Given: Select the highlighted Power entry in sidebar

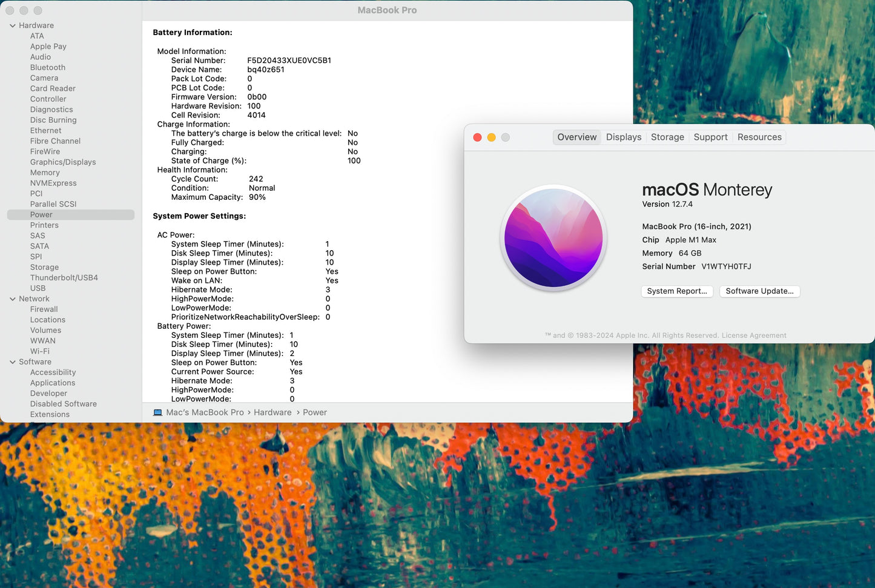Looking at the screenshot, I should pos(71,215).
